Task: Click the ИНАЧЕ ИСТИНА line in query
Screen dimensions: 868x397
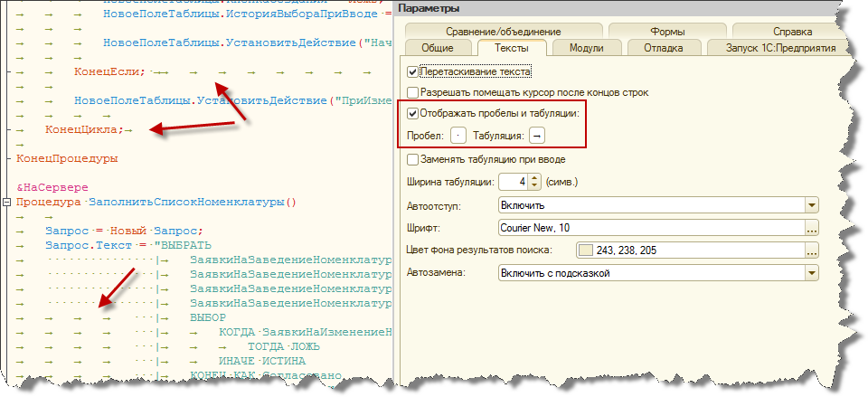Action: (x=262, y=361)
